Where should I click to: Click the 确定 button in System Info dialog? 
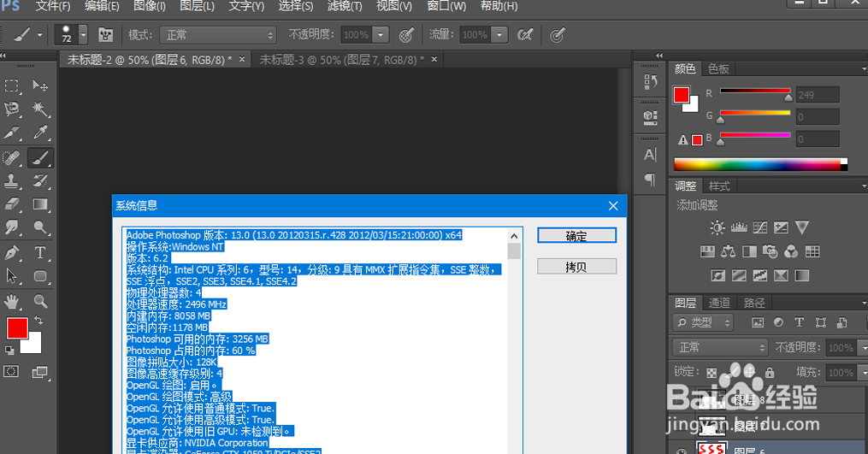click(x=577, y=236)
